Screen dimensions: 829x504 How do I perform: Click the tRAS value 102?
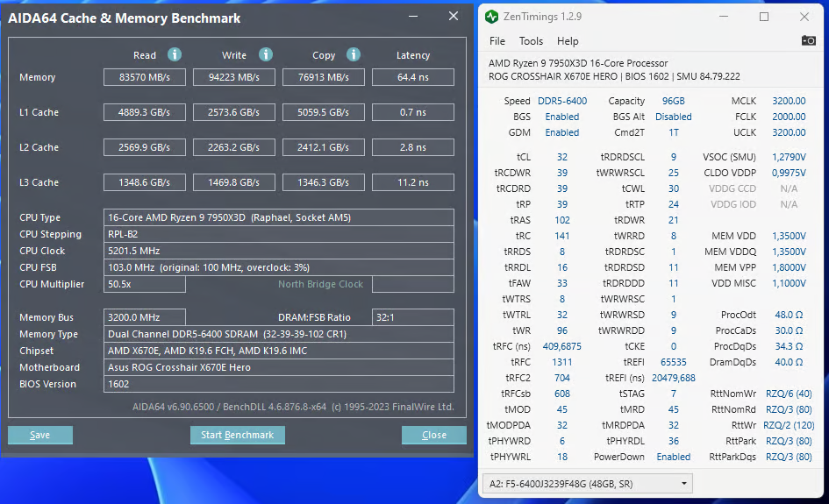coord(562,220)
